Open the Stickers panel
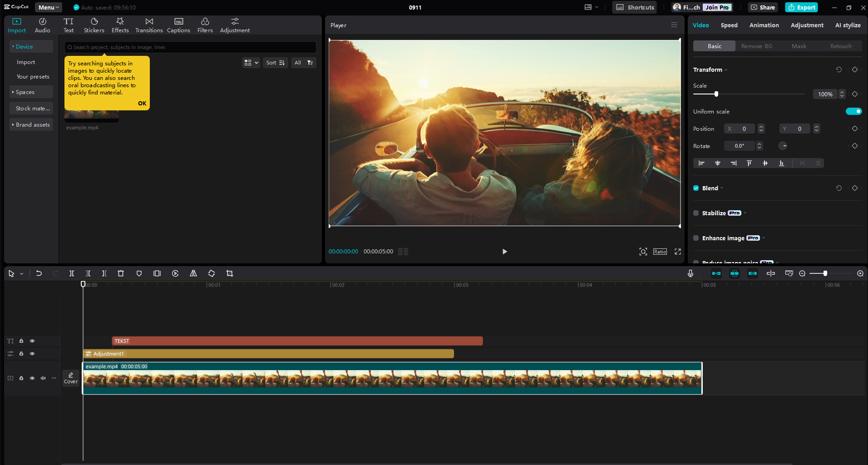The image size is (868, 465). tap(94, 25)
